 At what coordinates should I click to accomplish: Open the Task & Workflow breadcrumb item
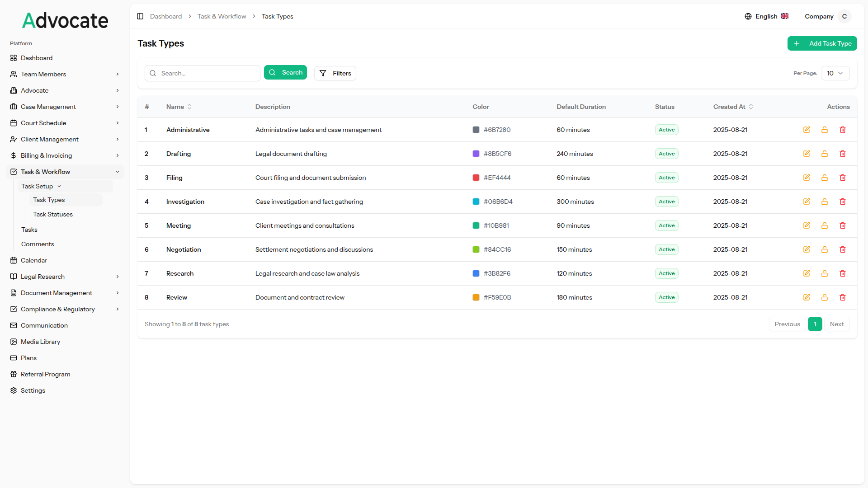[222, 16]
